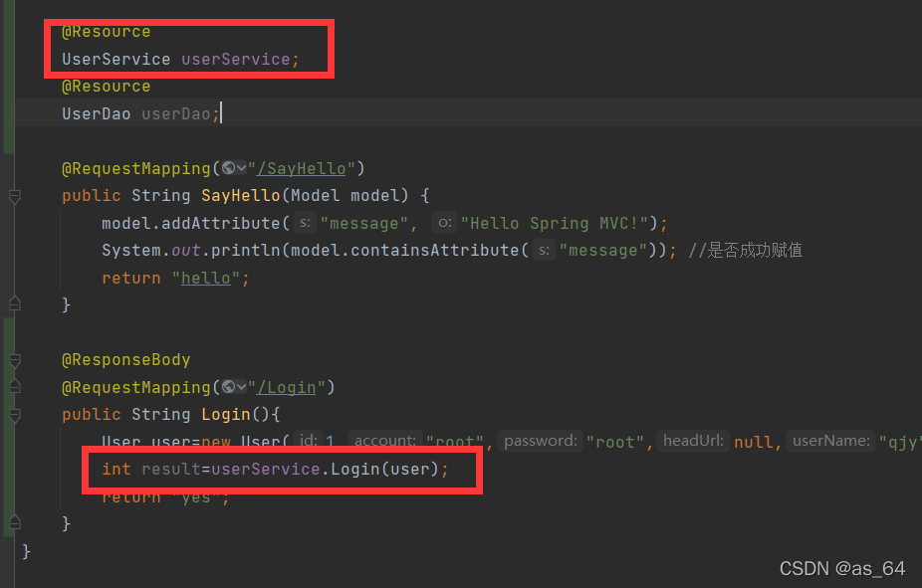Click the SayHello method name
Image resolution: width=922 pixels, height=588 pixels.
tap(241, 196)
